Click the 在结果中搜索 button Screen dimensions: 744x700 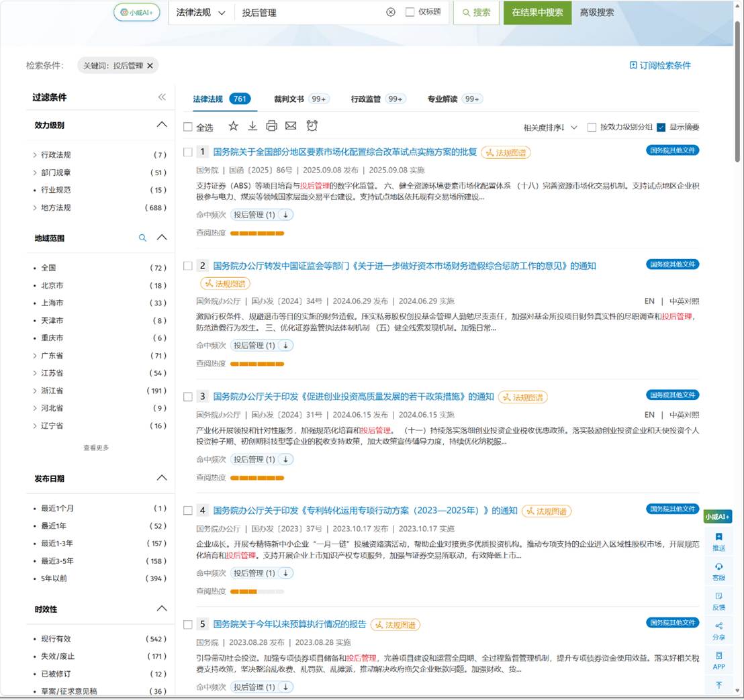537,13
